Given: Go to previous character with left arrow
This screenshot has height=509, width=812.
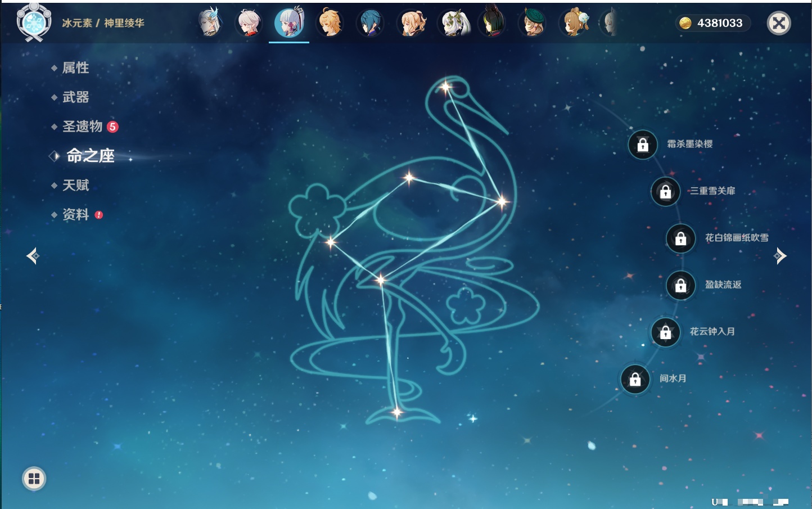Looking at the screenshot, I should (x=33, y=256).
